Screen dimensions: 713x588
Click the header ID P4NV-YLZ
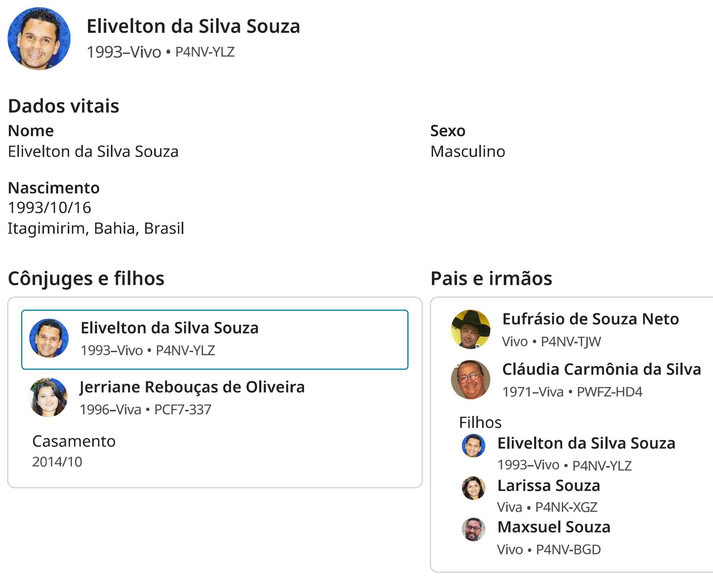click(x=205, y=52)
